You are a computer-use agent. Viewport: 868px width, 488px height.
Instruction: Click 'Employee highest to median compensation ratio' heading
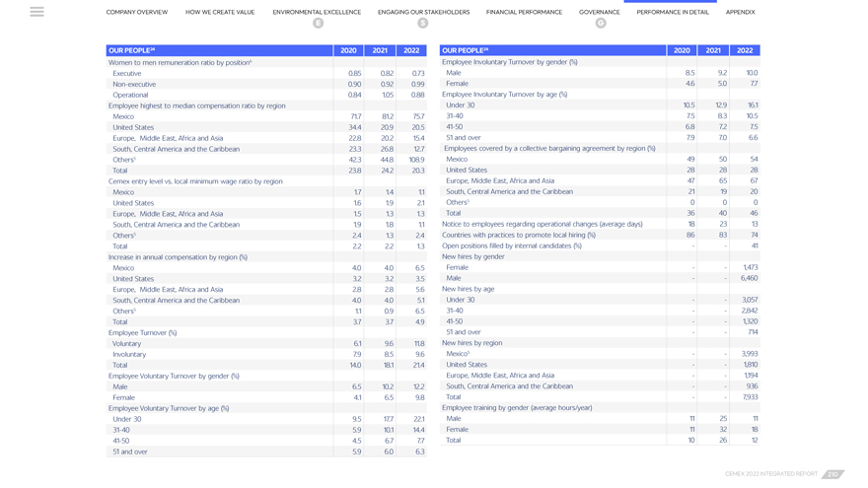click(x=196, y=105)
